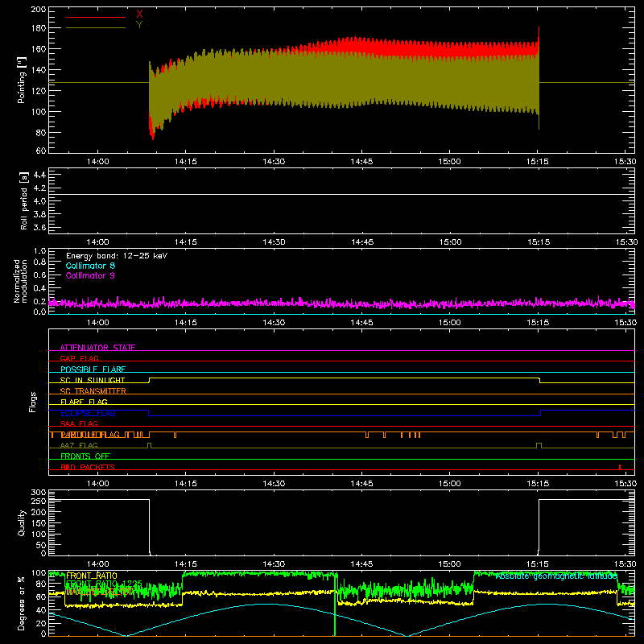Click the Collimator 8 legend label
Viewport: 644px width, 644px height.
coord(90,266)
